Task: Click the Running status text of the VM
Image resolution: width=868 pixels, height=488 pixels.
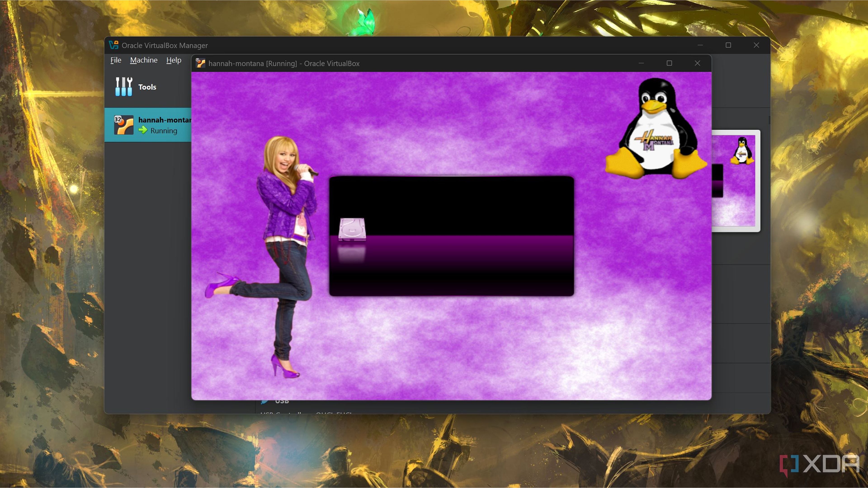Action: coord(164,131)
